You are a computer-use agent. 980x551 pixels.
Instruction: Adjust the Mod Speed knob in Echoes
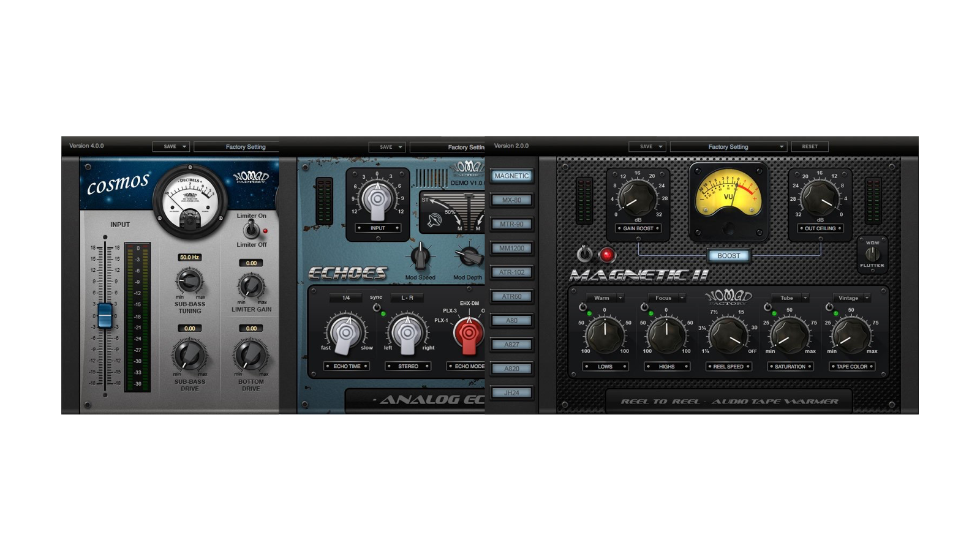[x=420, y=257]
